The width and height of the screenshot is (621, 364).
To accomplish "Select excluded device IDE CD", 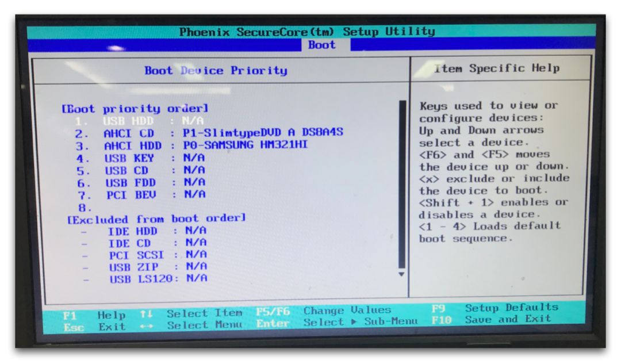I will pyautogui.click(x=145, y=243).
